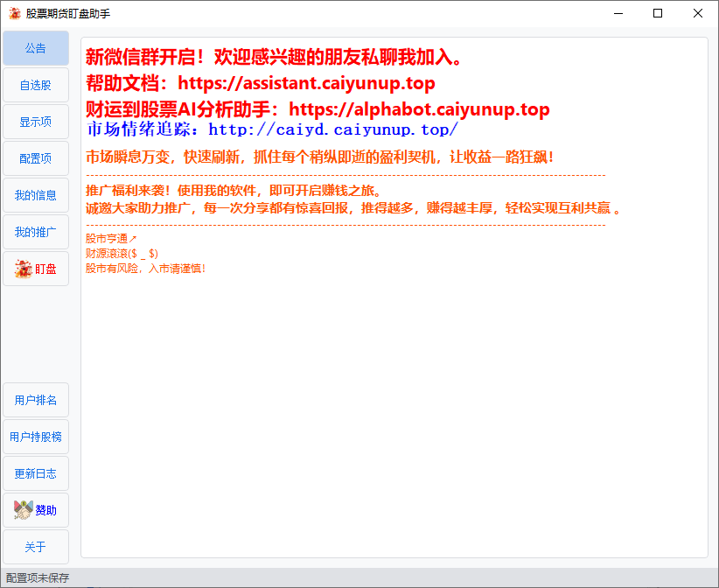719x588 pixels.
Task: Open the 我的信息 tab
Action: click(36, 195)
